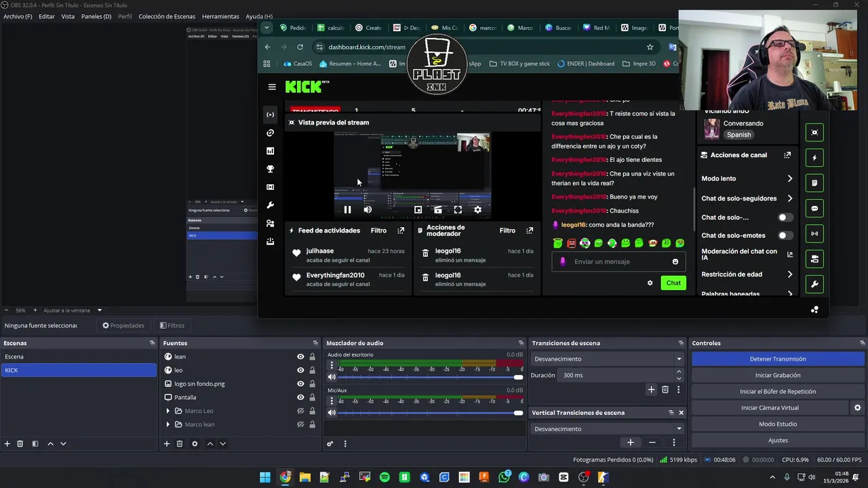
Task: Open Vista menu
Action: point(68,16)
